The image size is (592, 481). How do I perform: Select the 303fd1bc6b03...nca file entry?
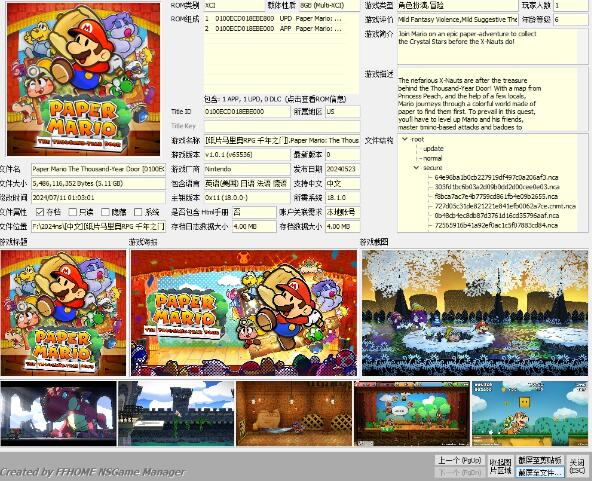(497, 187)
